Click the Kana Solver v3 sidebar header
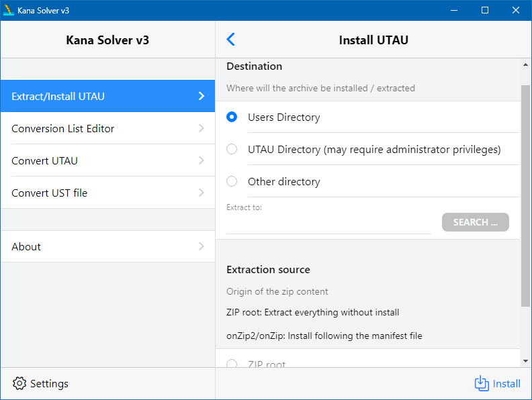 pyautogui.click(x=107, y=40)
